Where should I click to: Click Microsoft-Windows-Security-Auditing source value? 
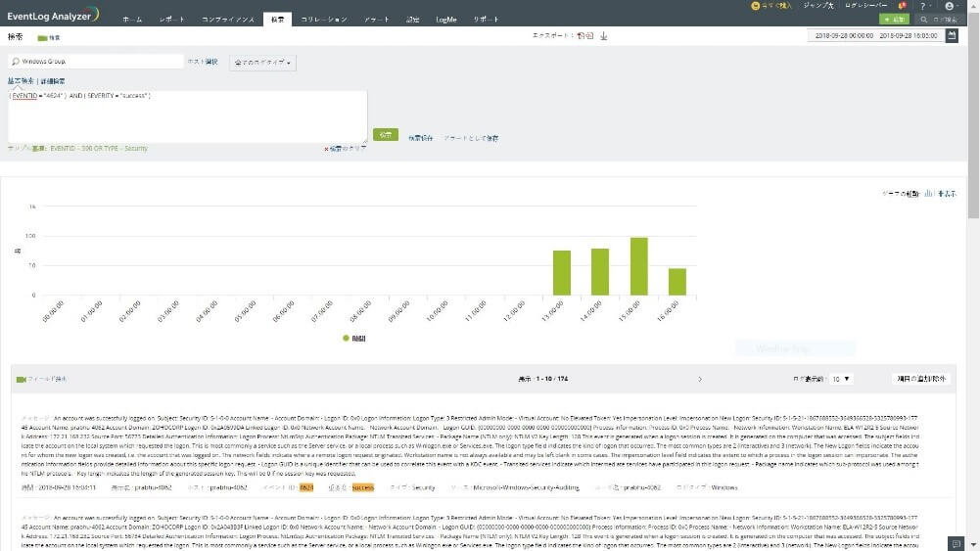(526, 487)
